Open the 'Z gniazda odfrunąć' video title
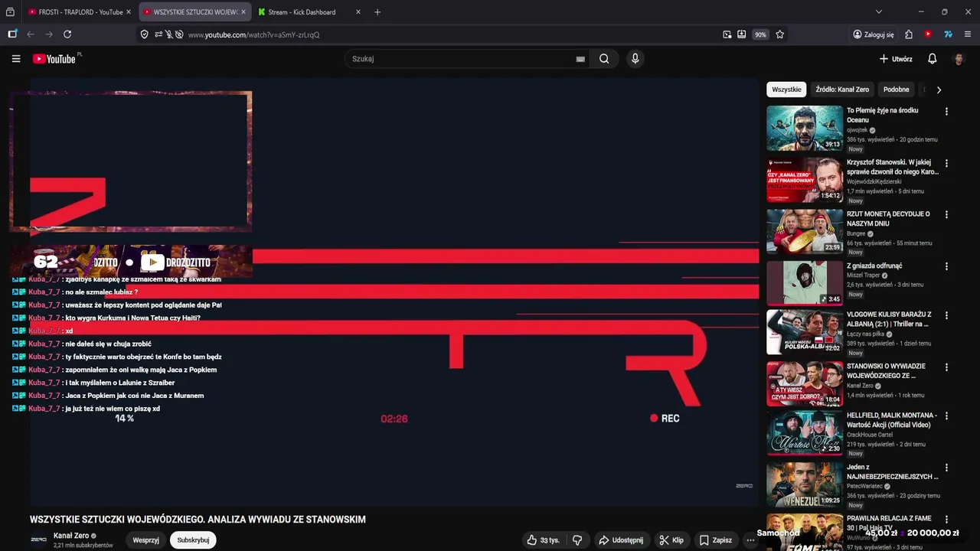This screenshot has width=980, height=551. click(874, 266)
